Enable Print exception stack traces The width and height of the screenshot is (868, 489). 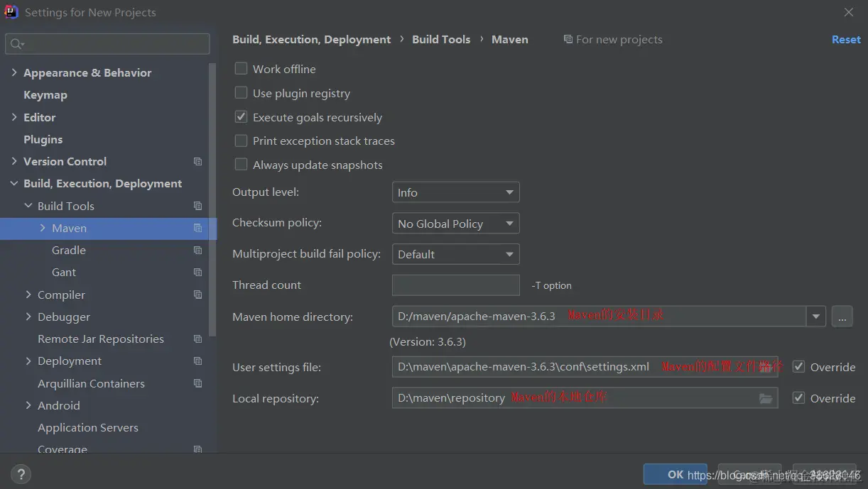click(241, 141)
